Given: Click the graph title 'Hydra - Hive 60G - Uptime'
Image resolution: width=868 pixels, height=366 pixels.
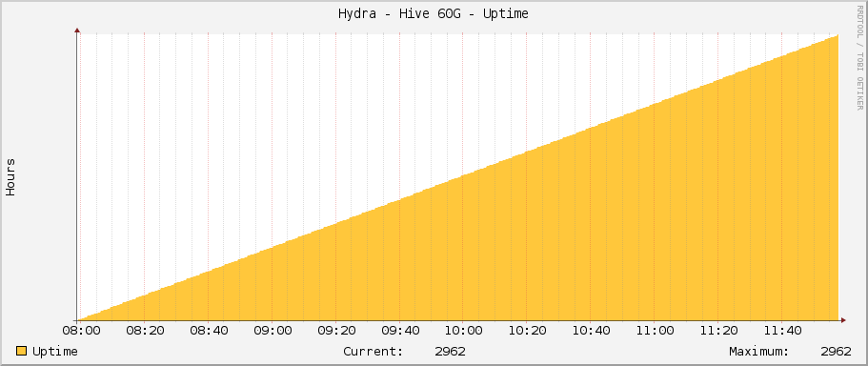Looking at the screenshot, I should pyautogui.click(x=434, y=14).
